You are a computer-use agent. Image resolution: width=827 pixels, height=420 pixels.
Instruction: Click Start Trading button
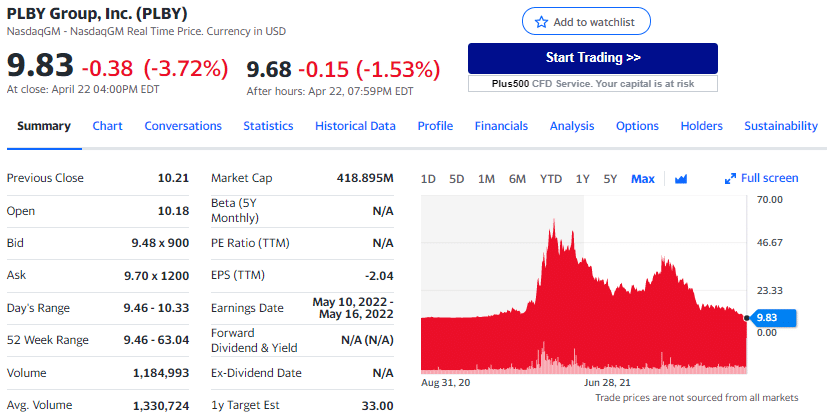click(593, 58)
